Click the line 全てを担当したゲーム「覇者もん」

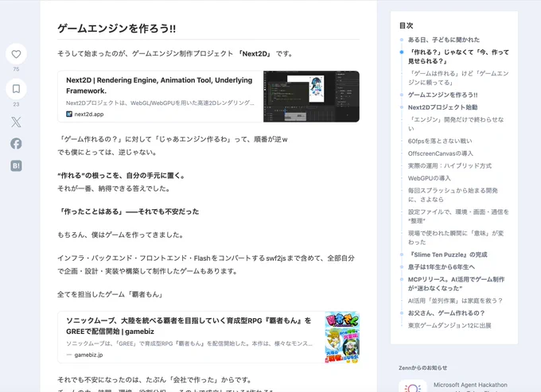click(111, 294)
